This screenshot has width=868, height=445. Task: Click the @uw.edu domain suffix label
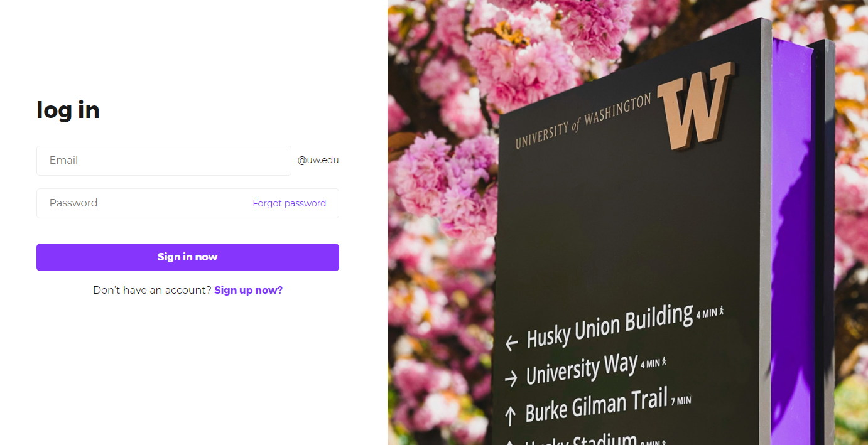point(318,160)
